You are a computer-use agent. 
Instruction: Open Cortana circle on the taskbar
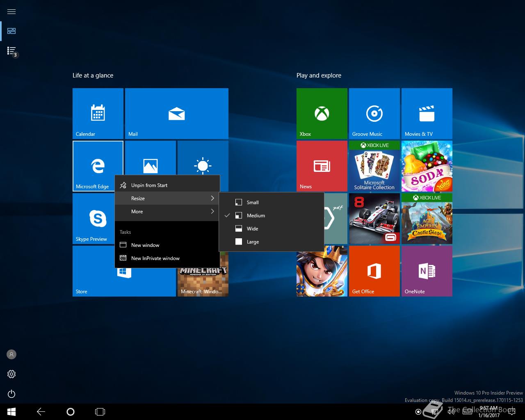tap(71, 412)
